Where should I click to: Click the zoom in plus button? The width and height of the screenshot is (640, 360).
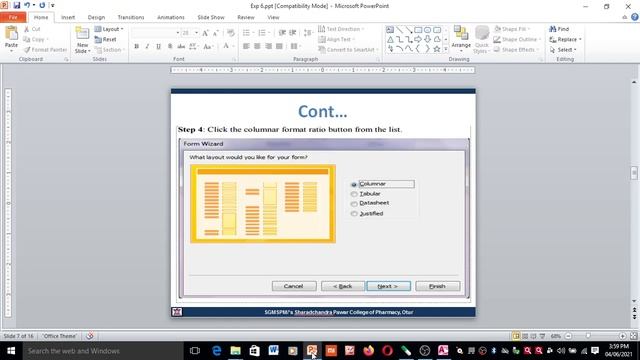point(622,336)
